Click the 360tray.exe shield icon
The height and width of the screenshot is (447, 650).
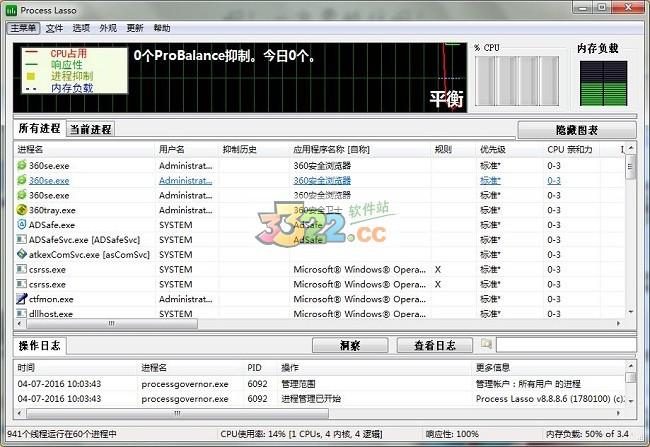click(x=22, y=210)
